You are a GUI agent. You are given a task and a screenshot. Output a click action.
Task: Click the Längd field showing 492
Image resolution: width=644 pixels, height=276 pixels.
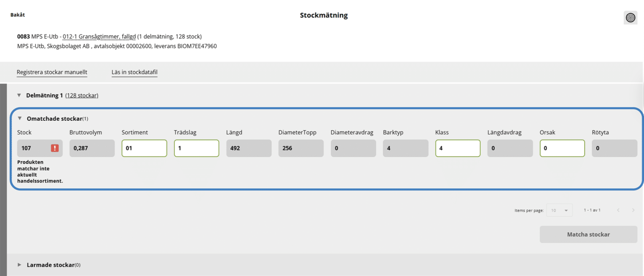coord(249,148)
